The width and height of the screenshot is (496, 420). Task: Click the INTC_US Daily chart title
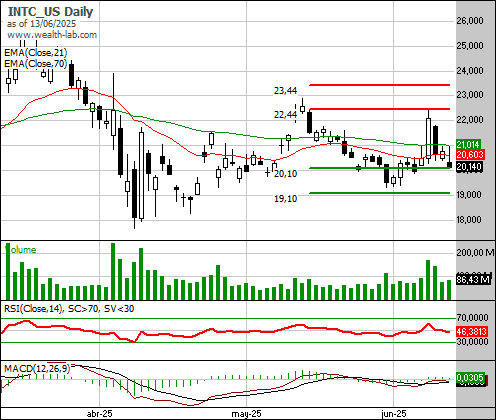coord(50,12)
